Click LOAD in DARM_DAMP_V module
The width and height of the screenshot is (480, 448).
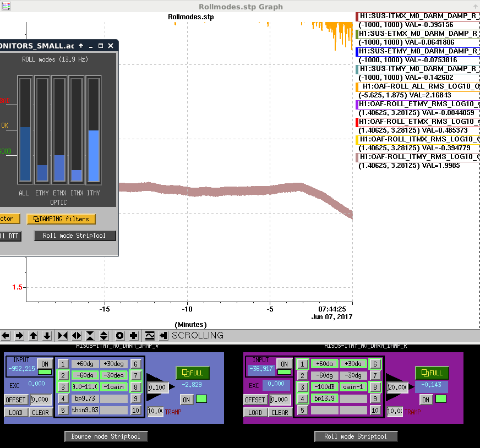tap(16, 413)
